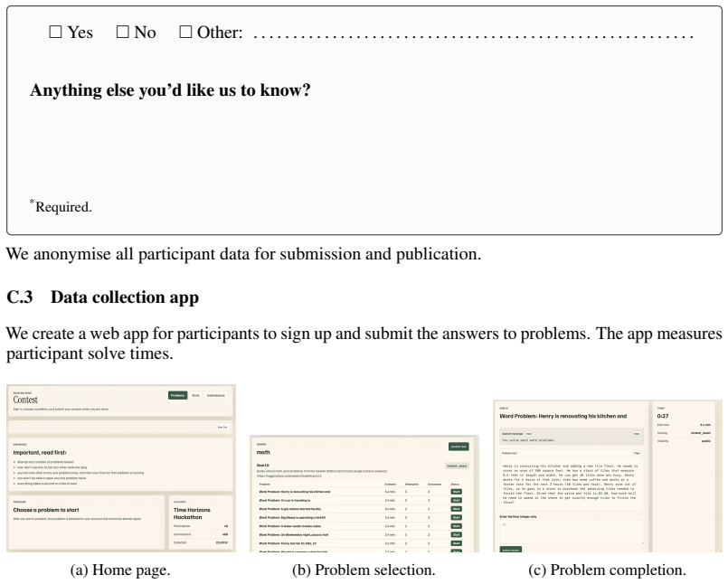Viewport: 728px width, 584px height.
Task: Tick the Yes checkbox
Action: (x=55, y=32)
